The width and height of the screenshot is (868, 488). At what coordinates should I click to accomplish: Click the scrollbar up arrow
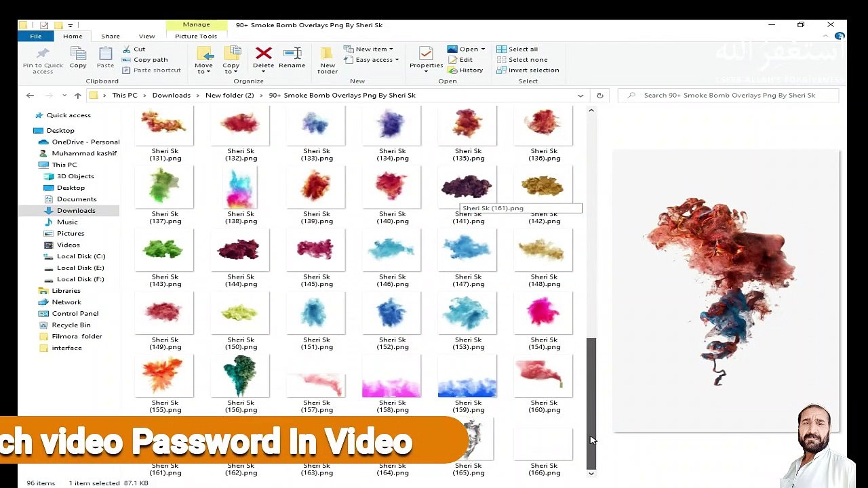click(591, 110)
